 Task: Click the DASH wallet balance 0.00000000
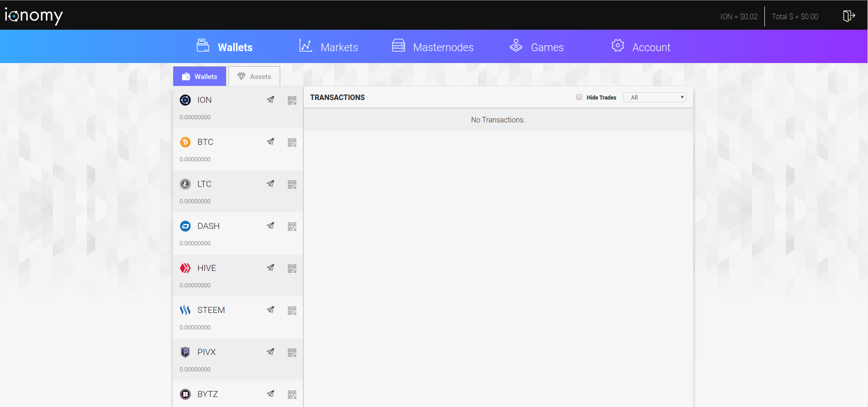tap(195, 243)
